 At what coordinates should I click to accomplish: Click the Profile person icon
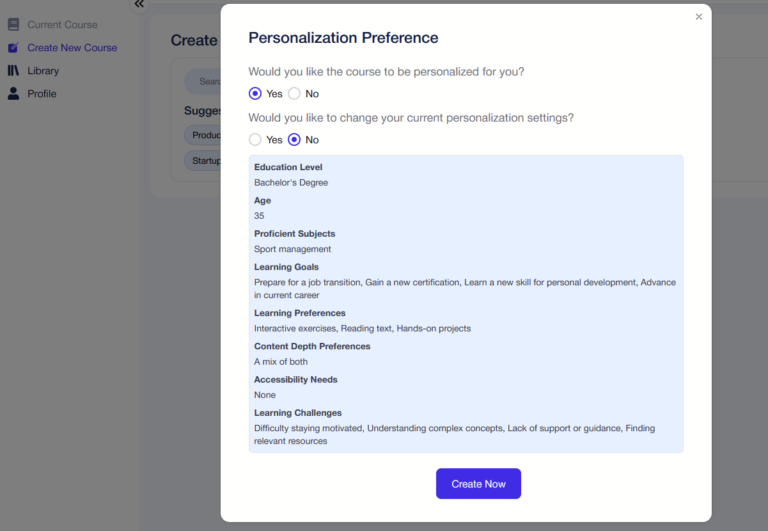pyautogui.click(x=13, y=94)
